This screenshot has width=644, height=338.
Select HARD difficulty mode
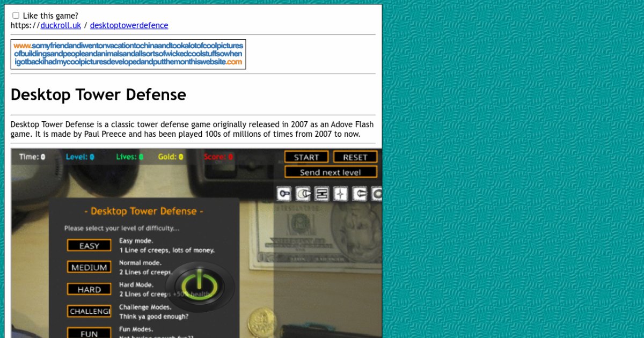click(89, 289)
